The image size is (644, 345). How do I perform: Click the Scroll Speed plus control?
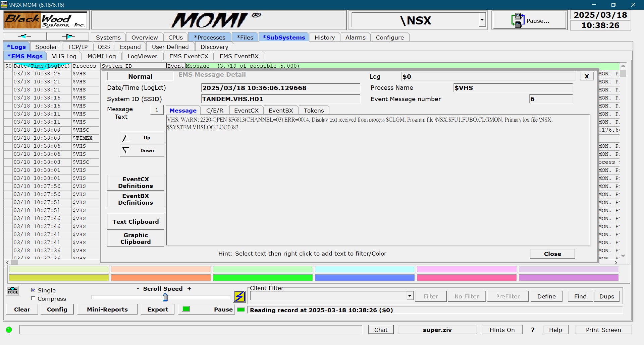pos(189,288)
